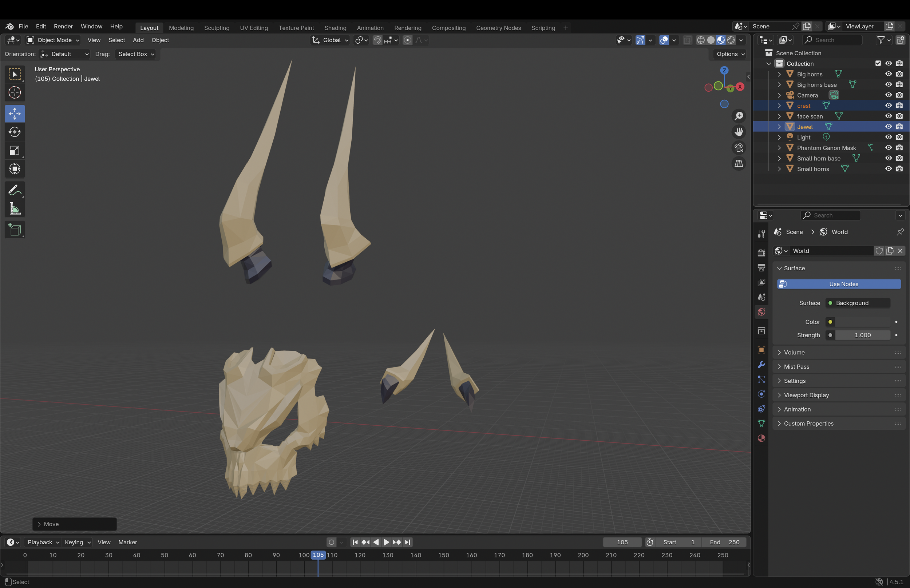Expand the Volume panel
The image size is (910, 588).
[779, 353]
